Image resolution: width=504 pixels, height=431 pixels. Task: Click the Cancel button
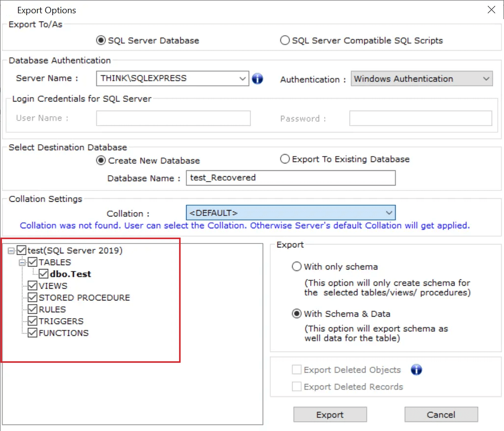tap(441, 415)
